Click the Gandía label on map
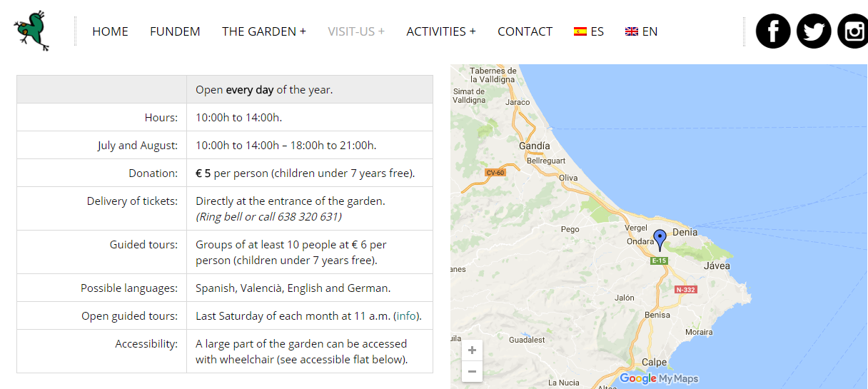This screenshot has width=868, height=389. point(535,146)
